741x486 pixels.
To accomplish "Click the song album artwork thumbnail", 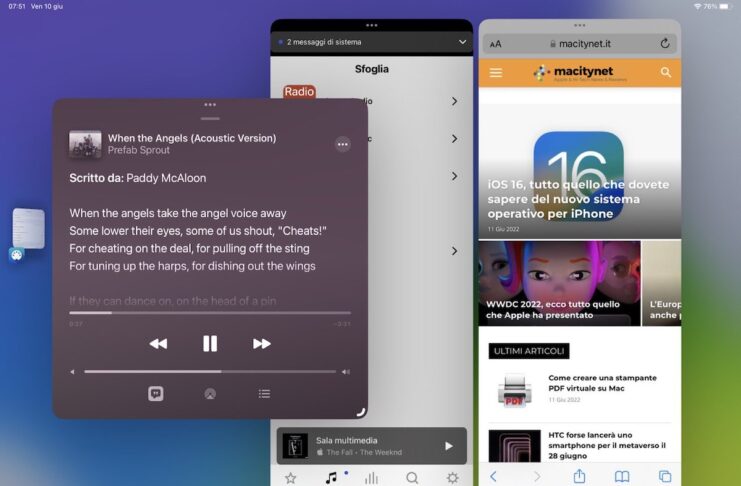I will [x=85, y=144].
